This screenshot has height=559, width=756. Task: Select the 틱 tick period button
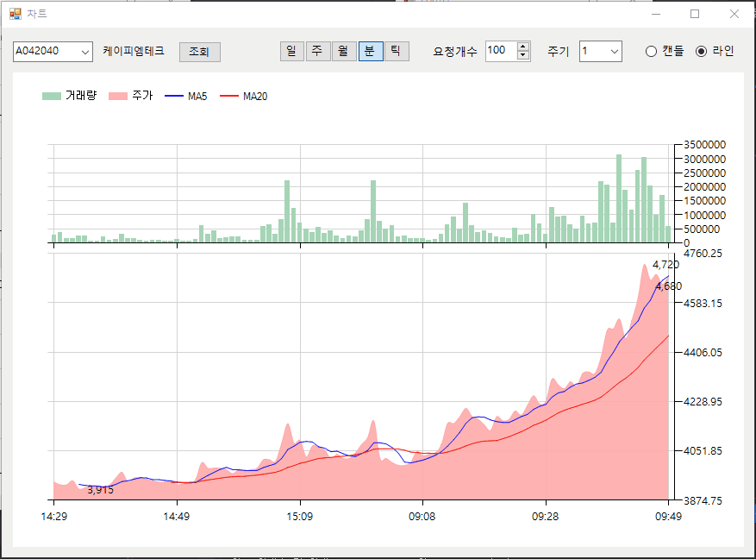(397, 51)
